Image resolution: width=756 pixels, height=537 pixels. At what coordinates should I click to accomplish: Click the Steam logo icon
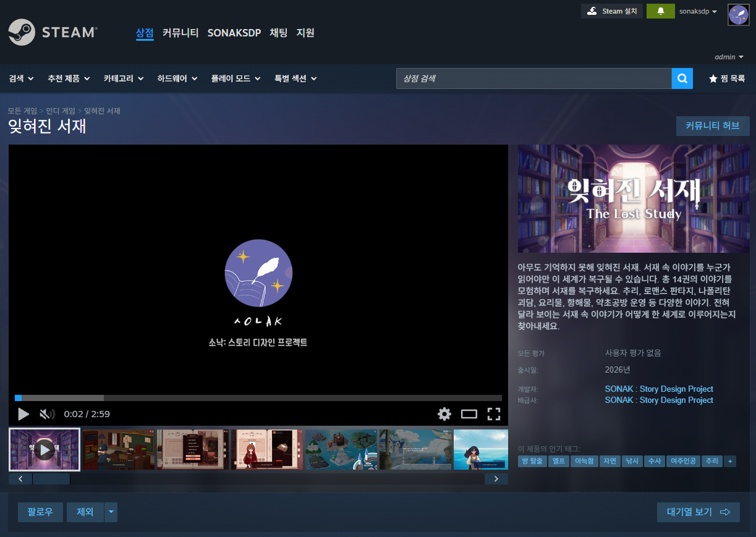pos(22,32)
